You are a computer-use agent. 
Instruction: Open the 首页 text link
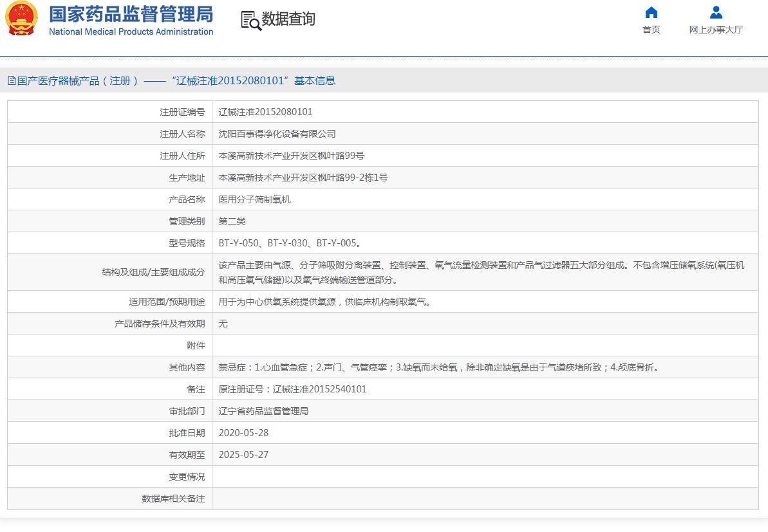pos(651,30)
